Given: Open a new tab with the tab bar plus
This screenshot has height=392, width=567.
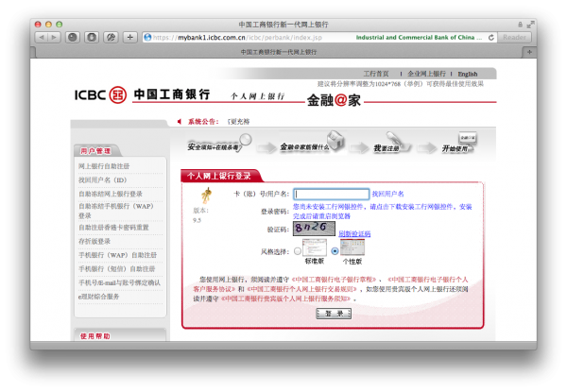Looking at the screenshot, I should [529, 52].
